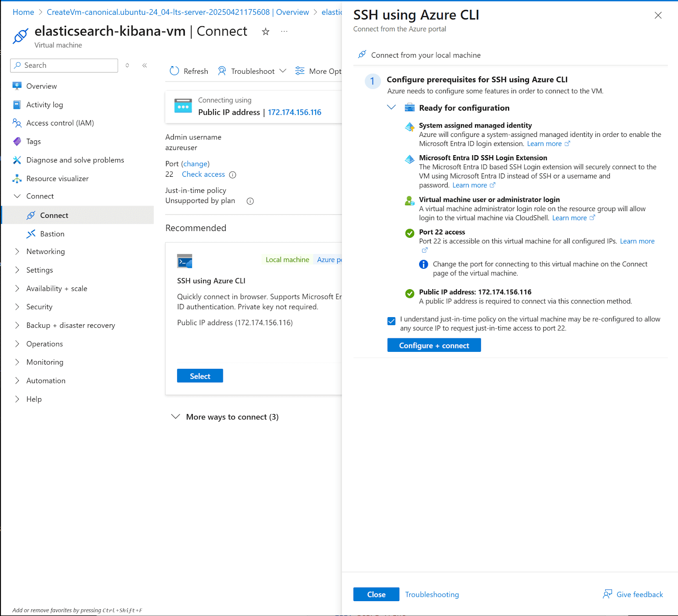This screenshot has height=616, width=678.
Task: Select Bastion in the Connect menu
Action: click(52, 234)
